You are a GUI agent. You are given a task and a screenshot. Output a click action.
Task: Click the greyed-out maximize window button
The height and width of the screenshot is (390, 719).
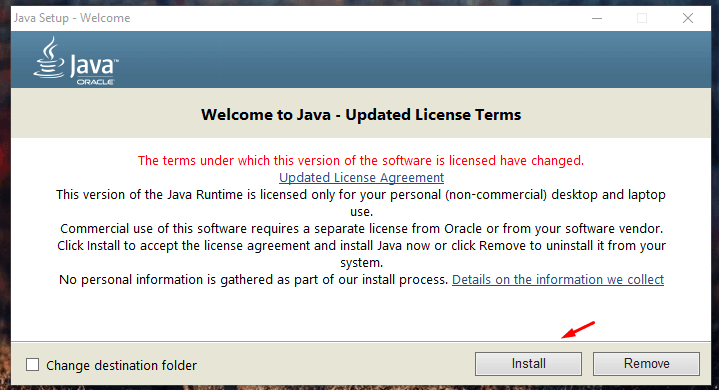pyautogui.click(x=642, y=18)
